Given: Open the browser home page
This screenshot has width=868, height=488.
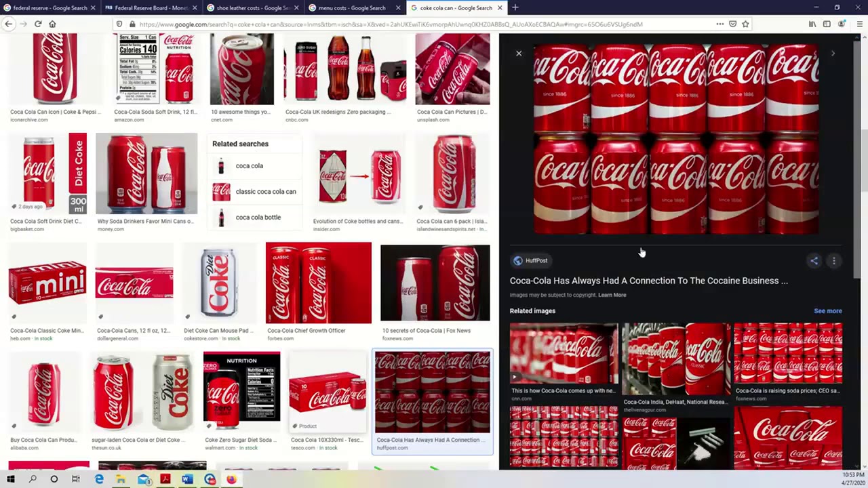Looking at the screenshot, I should pos(52,24).
